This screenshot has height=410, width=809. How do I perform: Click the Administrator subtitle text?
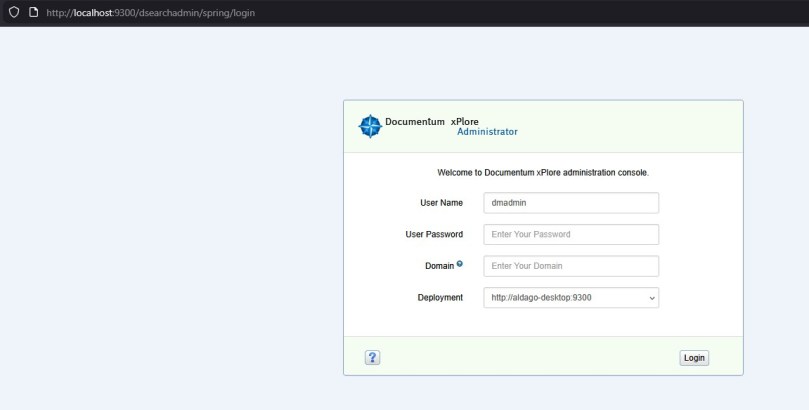tap(487, 132)
